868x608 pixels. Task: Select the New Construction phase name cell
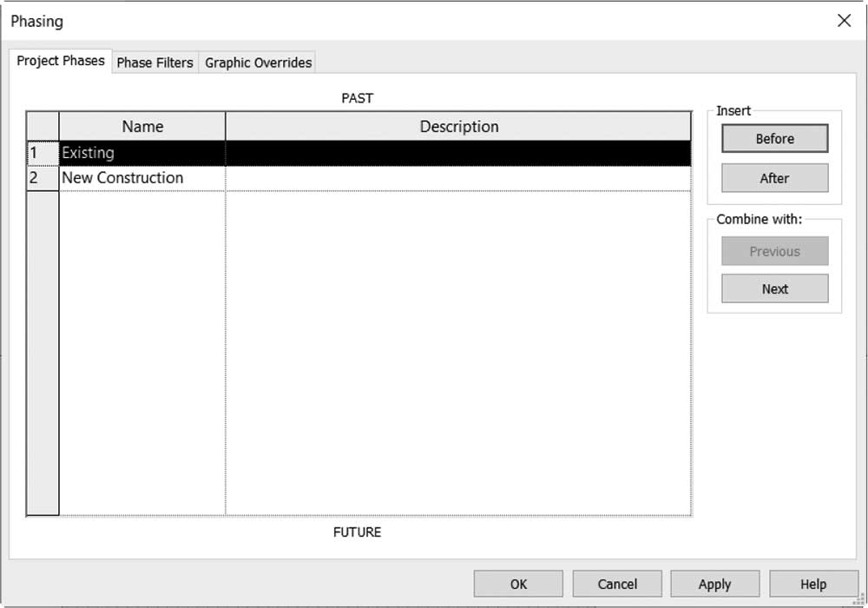pyautogui.click(x=142, y=178)
